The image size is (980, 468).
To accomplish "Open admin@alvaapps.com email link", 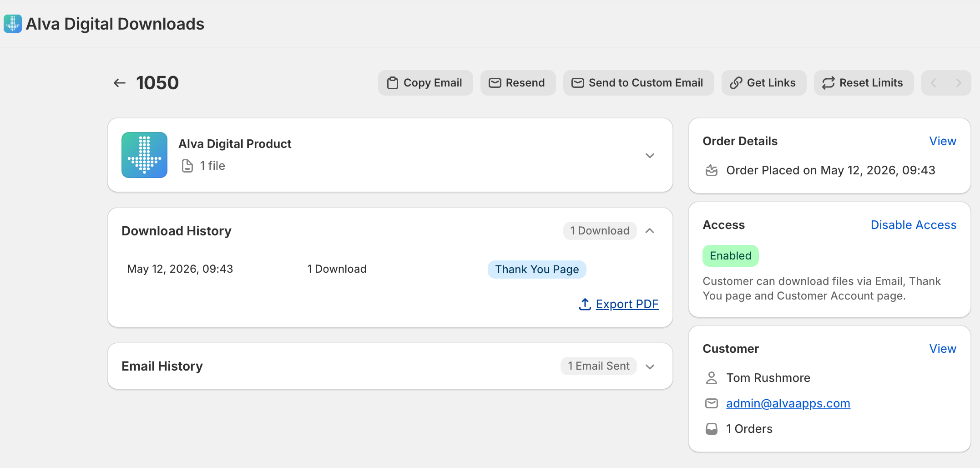I will click(788, 403).
